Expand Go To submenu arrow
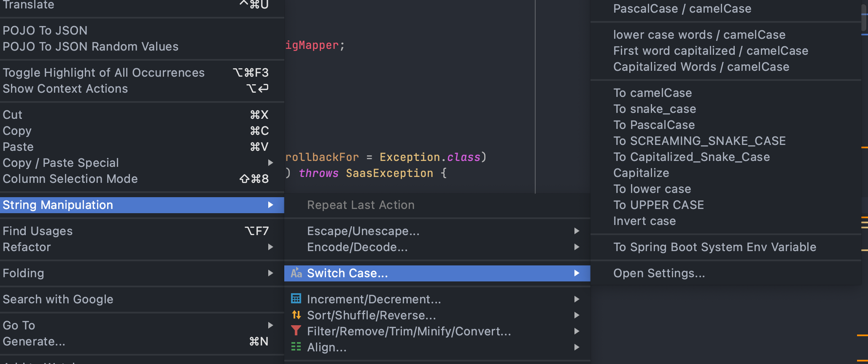This screenshot has width=868, height=364. tap(271, 325)
